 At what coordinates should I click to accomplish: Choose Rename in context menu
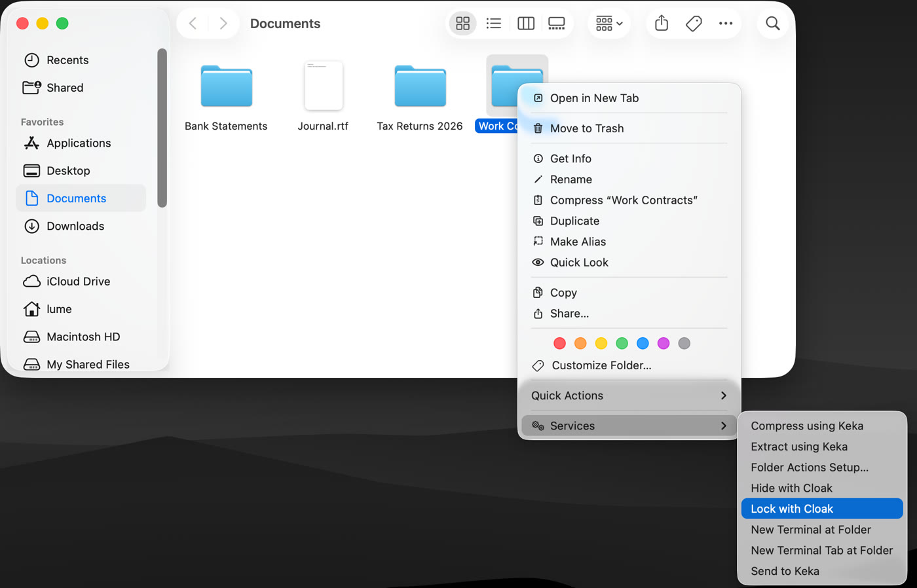point(629,179)
